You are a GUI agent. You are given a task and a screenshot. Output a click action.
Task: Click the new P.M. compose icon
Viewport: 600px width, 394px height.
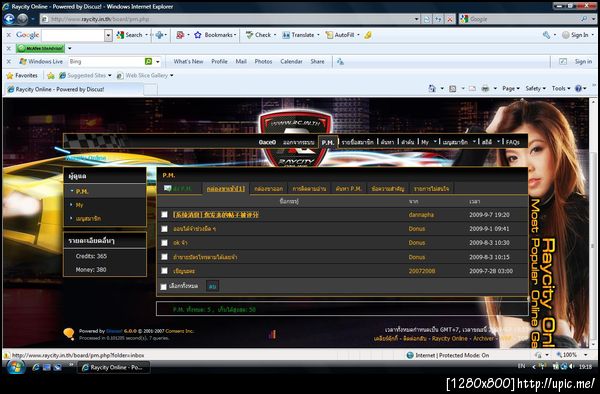click(168, 188)
